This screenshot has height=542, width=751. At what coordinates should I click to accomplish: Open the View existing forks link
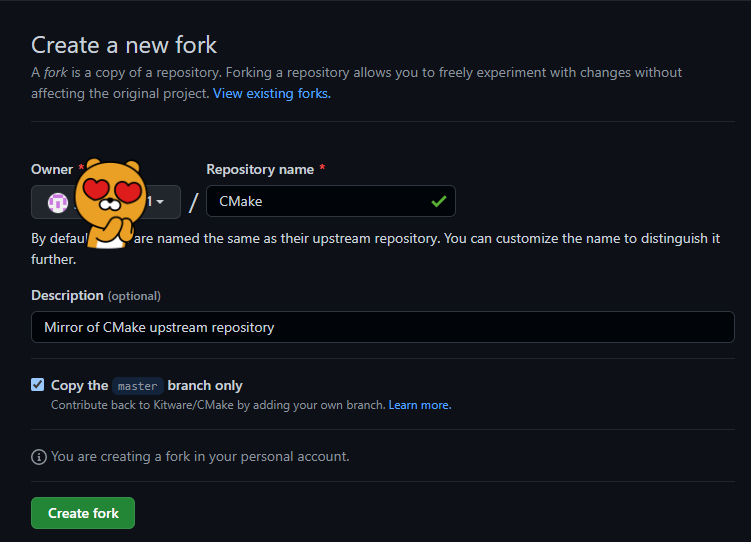coord(272,93)
